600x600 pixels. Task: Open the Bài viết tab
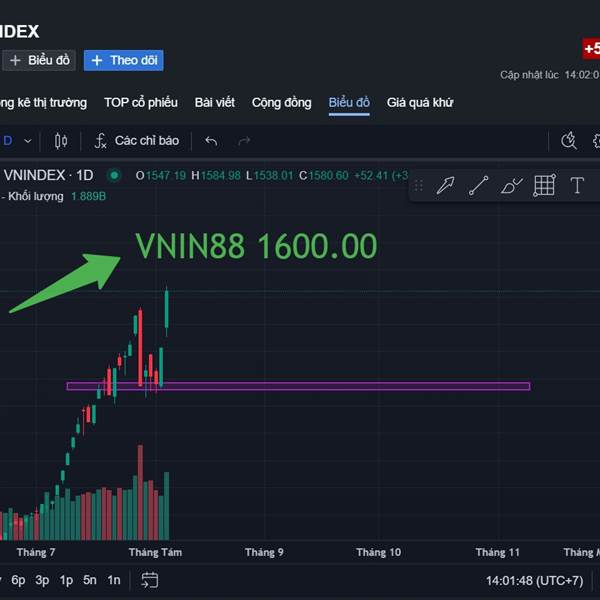tap(215, 103)
